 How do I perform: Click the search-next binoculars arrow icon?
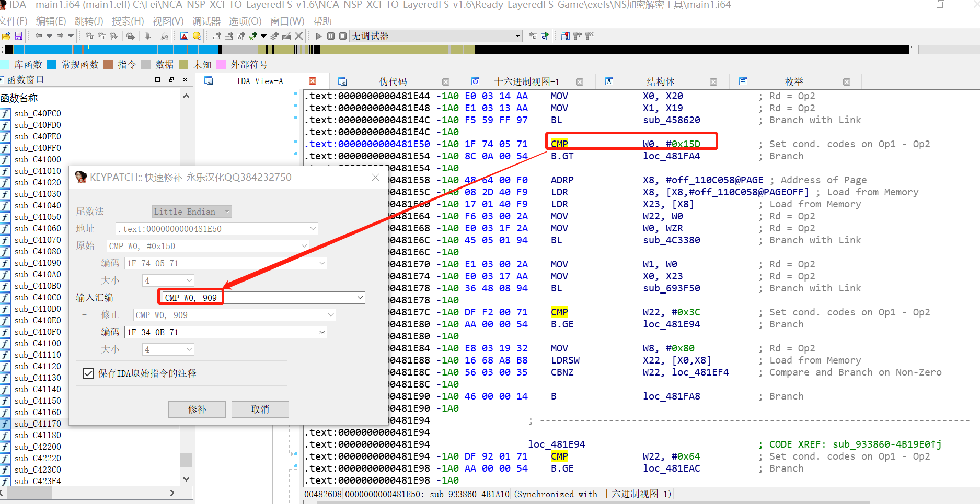[131, 36]
